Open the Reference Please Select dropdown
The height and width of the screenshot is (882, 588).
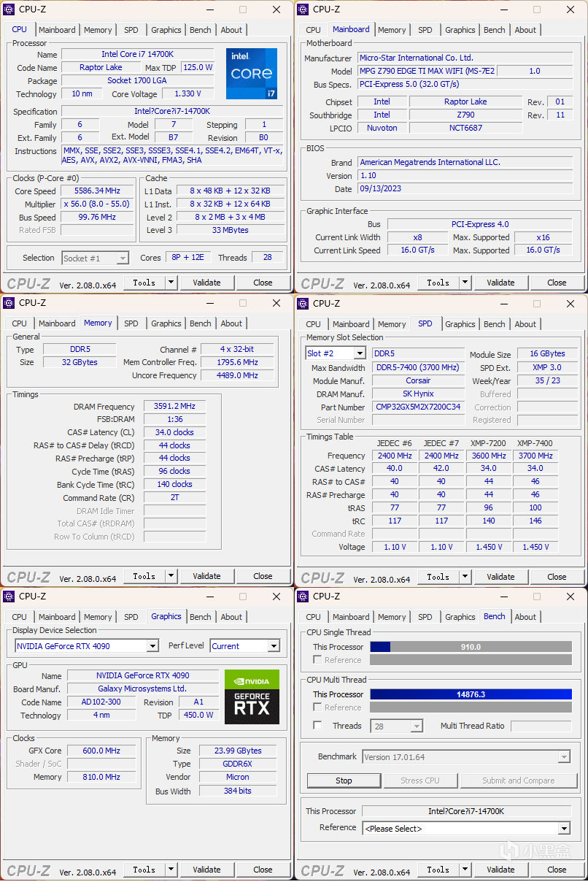[564, 828]
